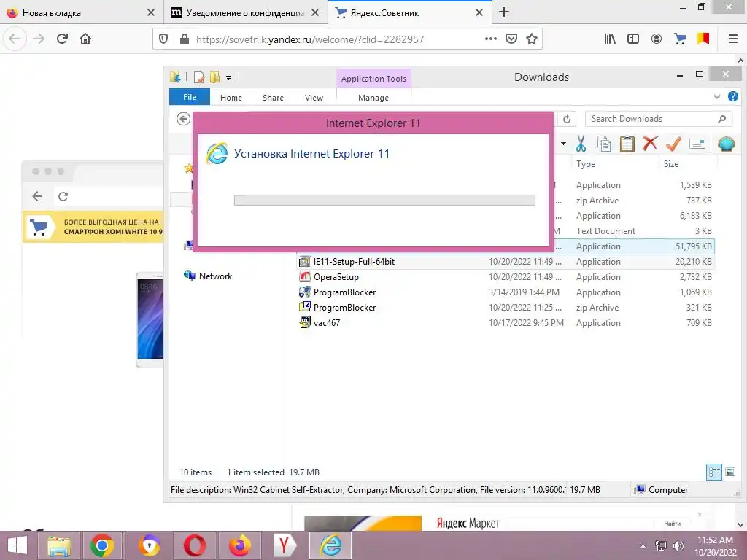This screenshot has width=747, height=560.
Task: Open Explorer Help
Action: (x=732, y=97)
